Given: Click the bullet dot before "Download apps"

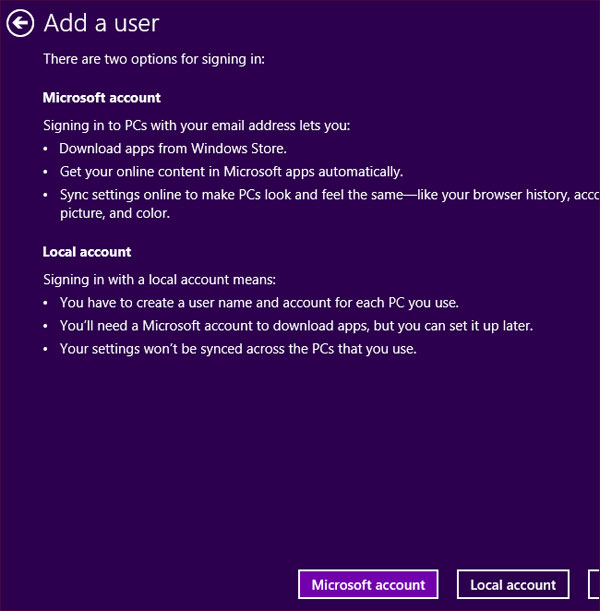Looking at the screenshot, I should point(47,149).
